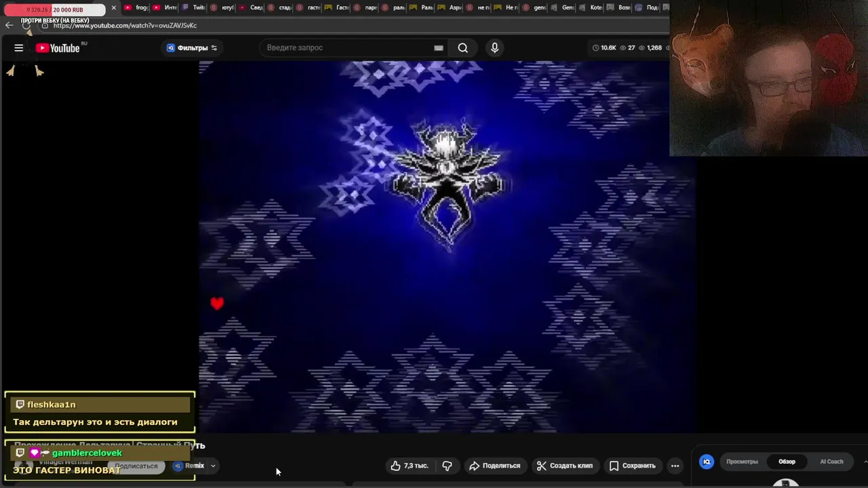Click the magnifier search button
Screen dimensions: 868x488
pyautogui.click(x=462, y=48)
